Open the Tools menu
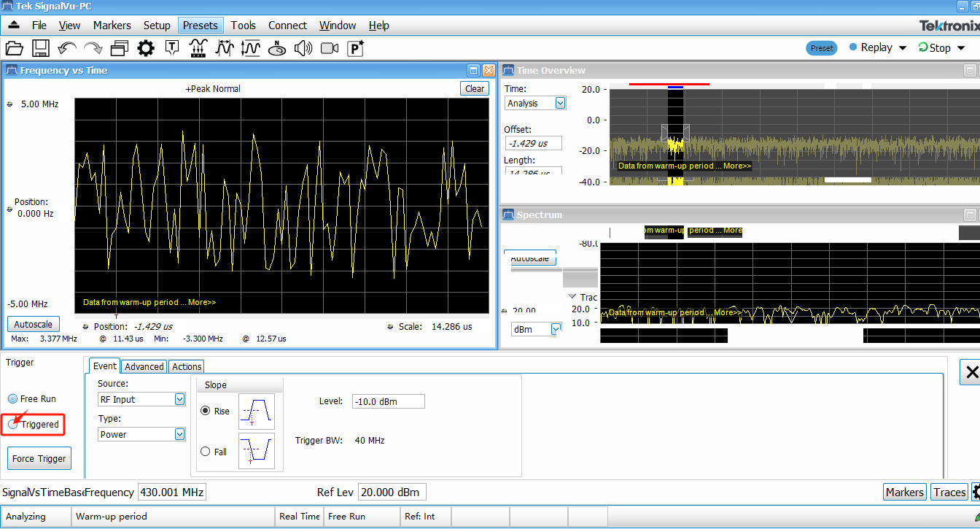 [244, 25]
